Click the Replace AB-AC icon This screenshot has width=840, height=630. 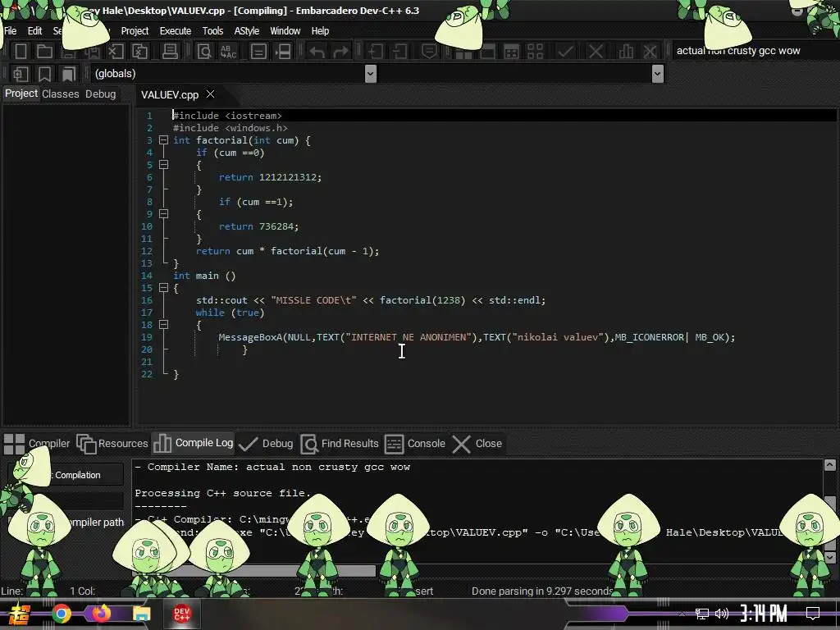point(229,52)
